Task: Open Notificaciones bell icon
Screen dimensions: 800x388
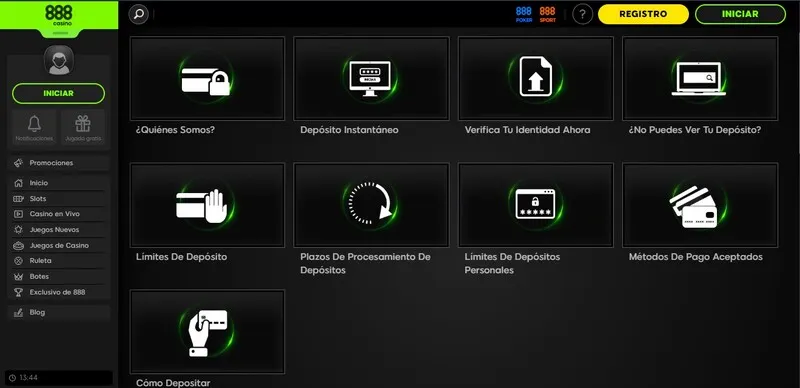Action: point(34,124)
